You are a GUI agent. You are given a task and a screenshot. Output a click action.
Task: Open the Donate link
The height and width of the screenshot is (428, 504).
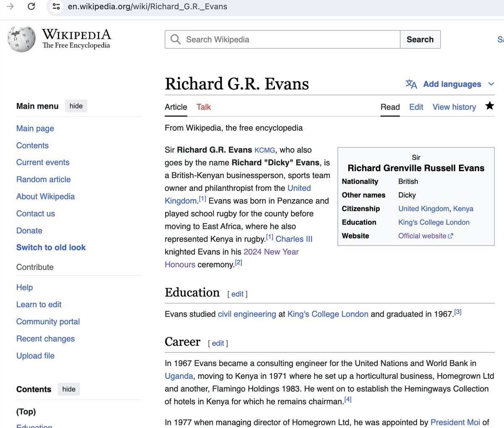(x=29, y=230)
